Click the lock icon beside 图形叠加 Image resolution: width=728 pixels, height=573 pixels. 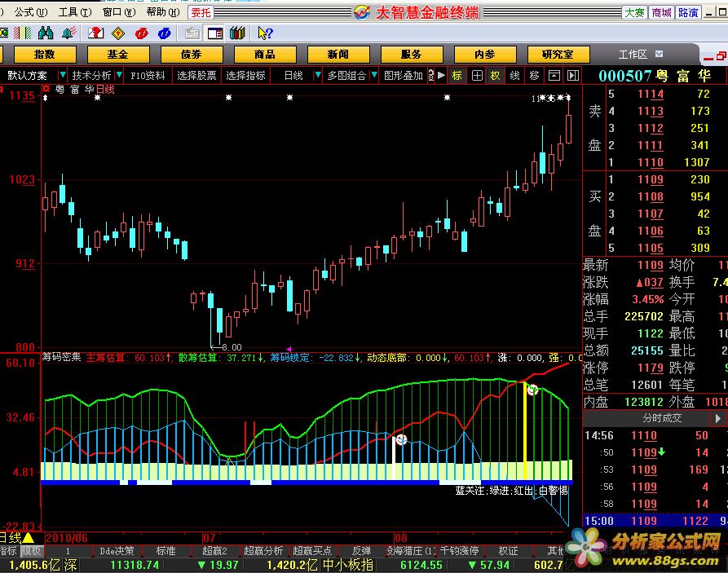[x=431, y=75]
